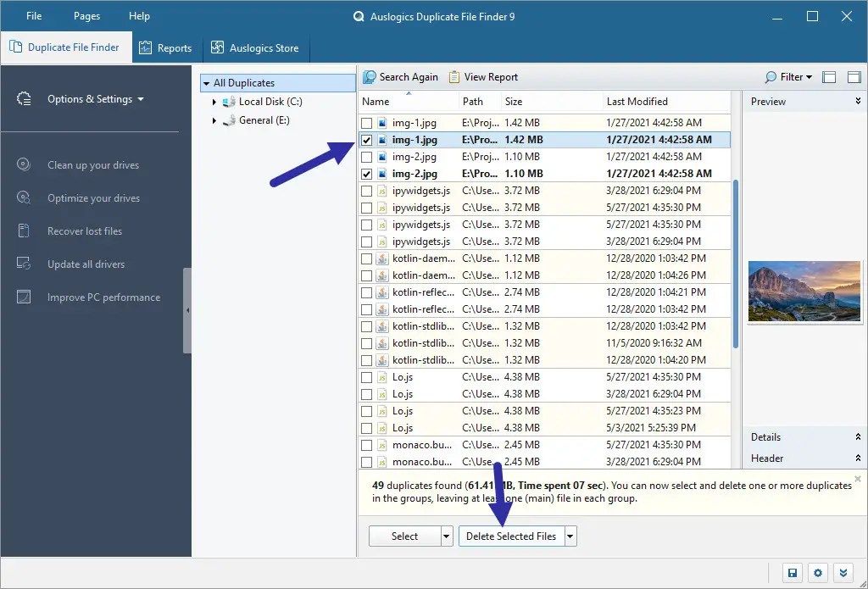The height and width of the screenshot is (589, 868).
Task: Check the first img-2.jpg checkbox
Action: [x=368, y=157]
